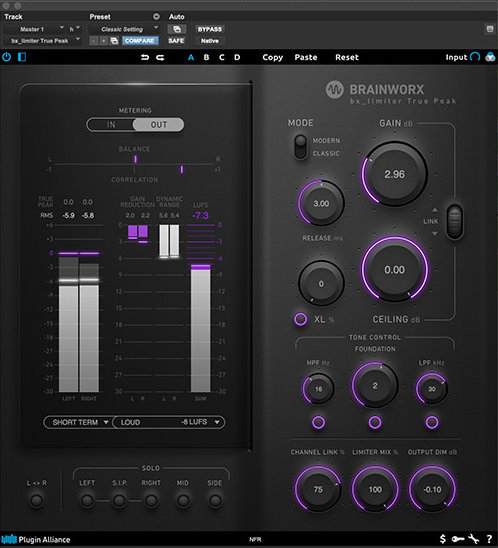
Task: Select settings slot B
Action: coord(206,57)
